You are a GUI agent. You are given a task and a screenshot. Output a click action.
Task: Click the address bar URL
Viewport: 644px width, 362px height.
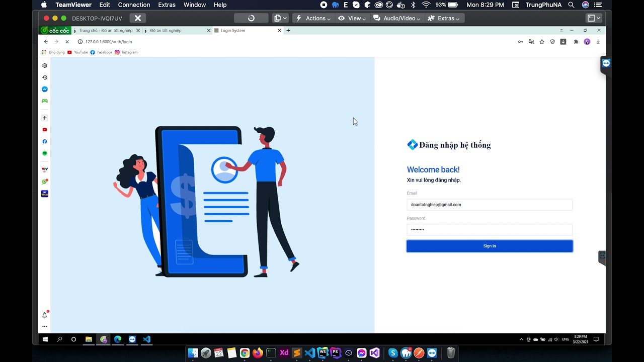coord(109,42)
